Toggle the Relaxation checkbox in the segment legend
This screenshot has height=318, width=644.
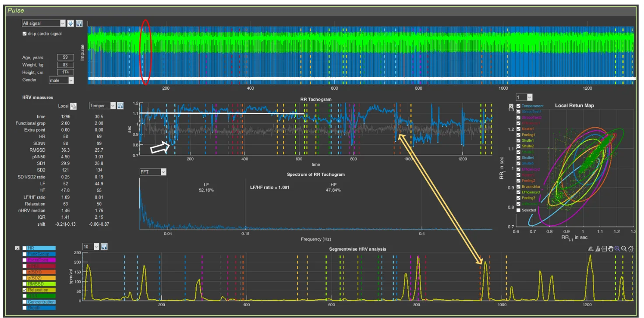click(25, 290)
